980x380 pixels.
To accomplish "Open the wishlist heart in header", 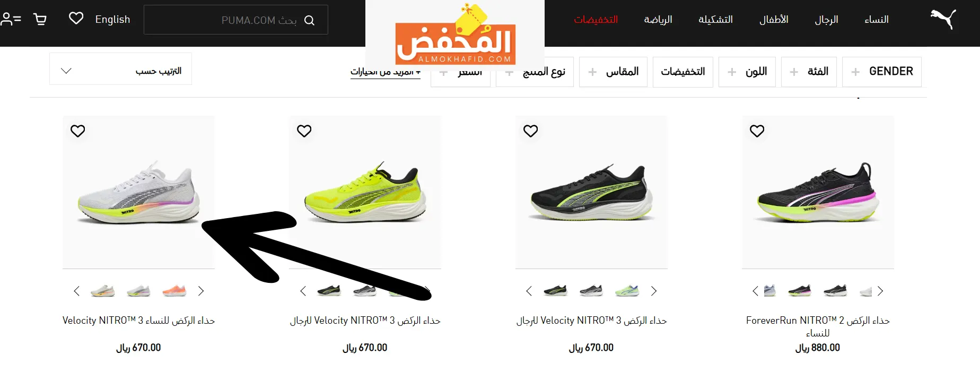I will (76, 19).
